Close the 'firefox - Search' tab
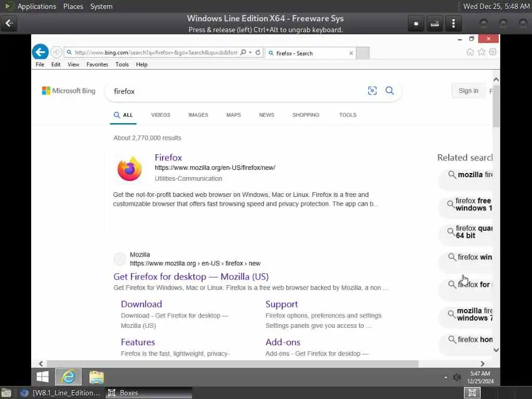Screen dimensions: 532x399 (351, 54)
